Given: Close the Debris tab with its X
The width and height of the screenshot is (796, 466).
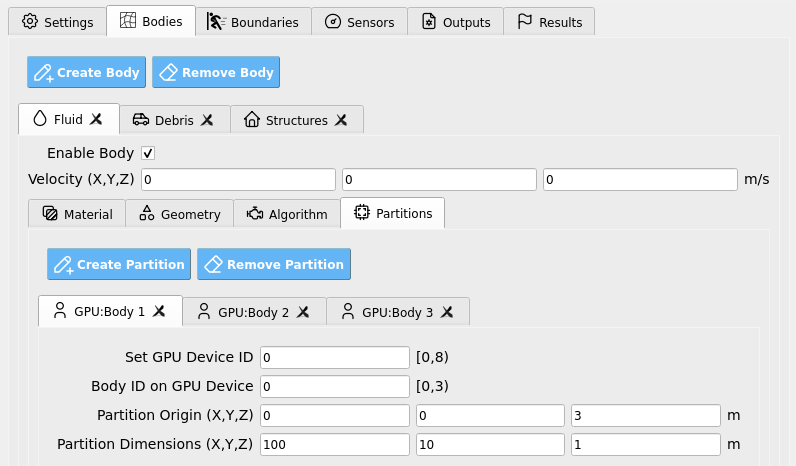Looking at the screenshot, I should pos(207,120).
